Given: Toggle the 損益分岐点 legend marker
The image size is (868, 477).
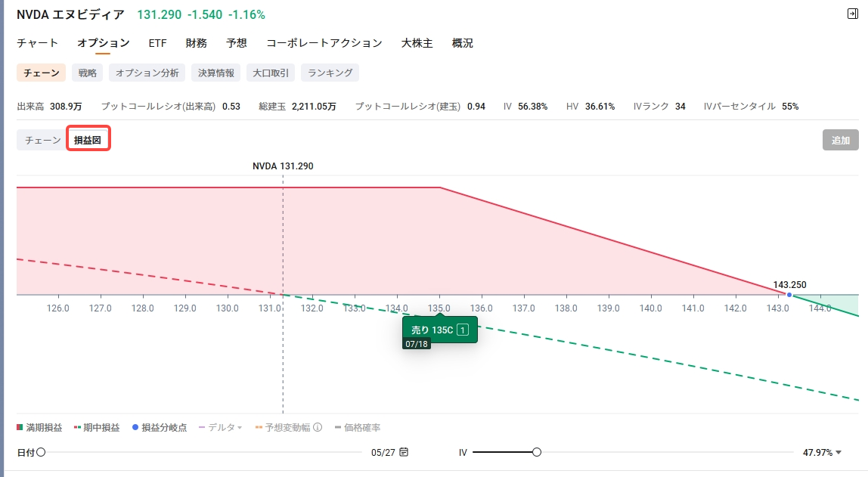Looking at the screenshot, I should point(160,428).
